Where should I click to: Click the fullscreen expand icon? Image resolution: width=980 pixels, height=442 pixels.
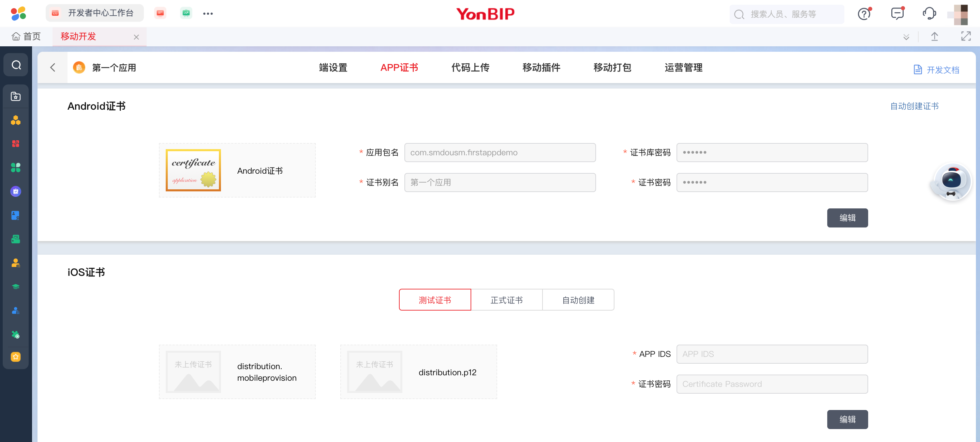[x=966, y=36]
